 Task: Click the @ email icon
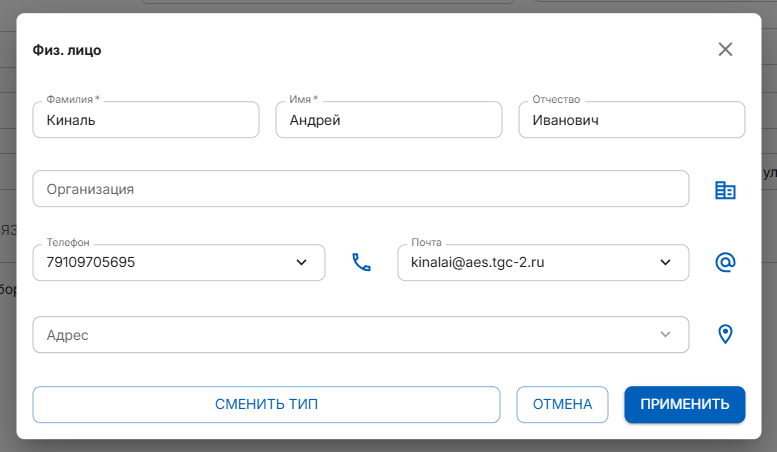(725, 262)
